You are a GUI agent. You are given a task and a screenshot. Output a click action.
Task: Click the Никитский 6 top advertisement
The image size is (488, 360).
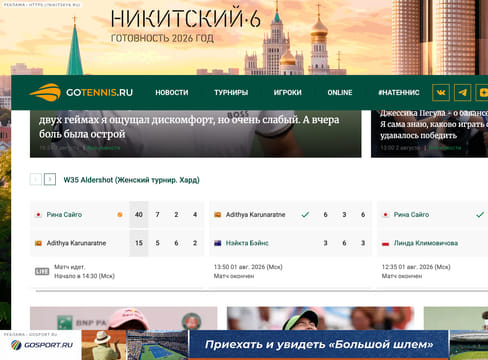pyautogui.click(x=244, y=37)
